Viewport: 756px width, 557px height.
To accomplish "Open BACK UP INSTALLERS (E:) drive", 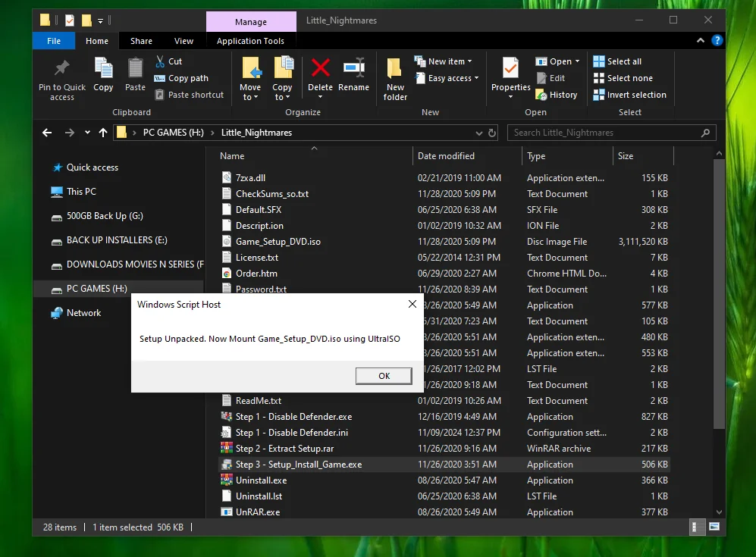I will coord(117,240).
